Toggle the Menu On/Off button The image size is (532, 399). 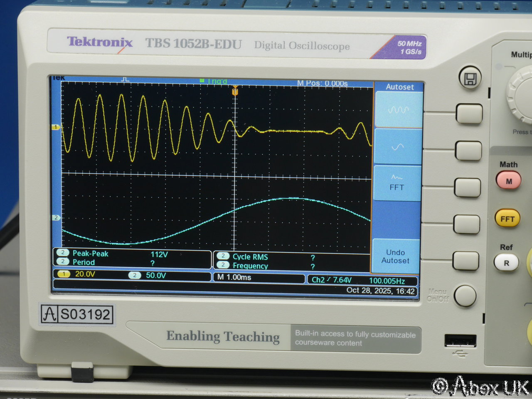tap(465, 295)
